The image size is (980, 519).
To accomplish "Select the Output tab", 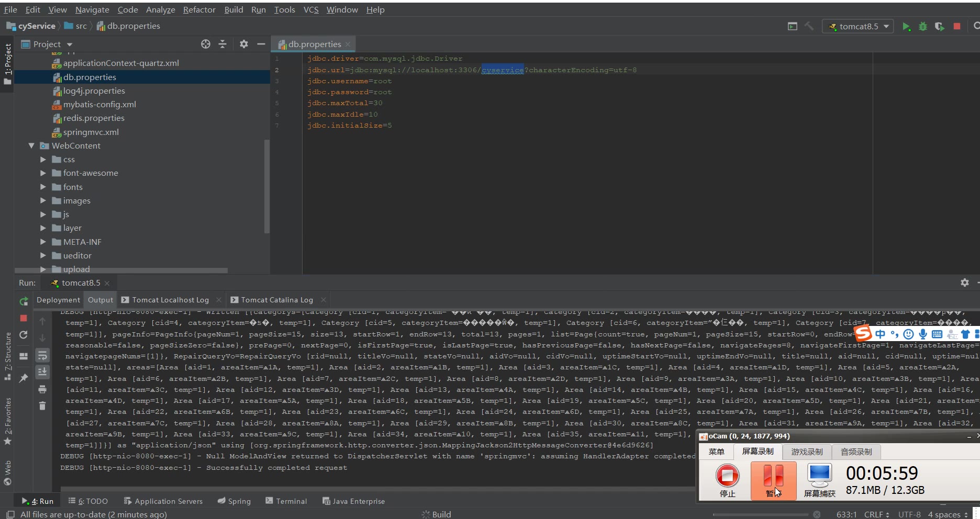I will pyautogui.click(x=100, y=300).
